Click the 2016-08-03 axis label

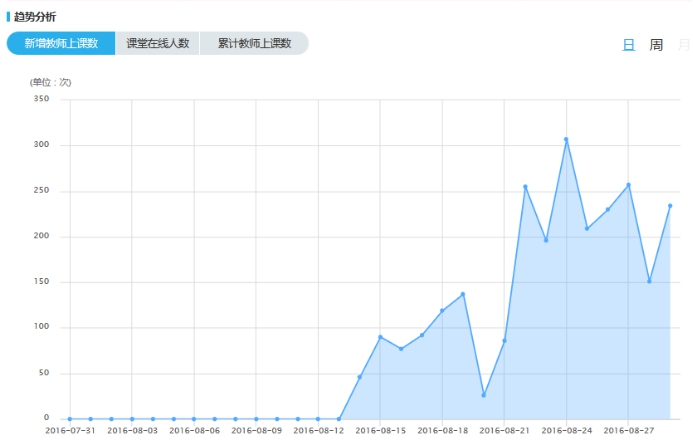click(132, 430)
